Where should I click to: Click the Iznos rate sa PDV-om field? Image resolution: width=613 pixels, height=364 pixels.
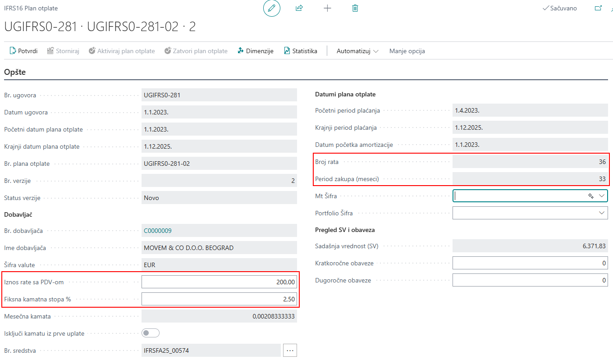219,282
